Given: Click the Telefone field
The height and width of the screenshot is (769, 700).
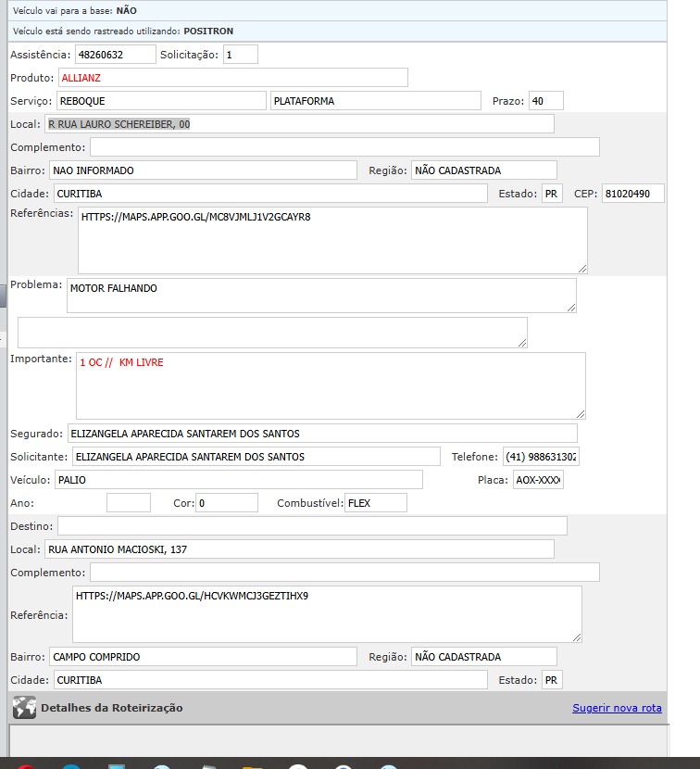Looking at the screenshot, I should (541, 457).
